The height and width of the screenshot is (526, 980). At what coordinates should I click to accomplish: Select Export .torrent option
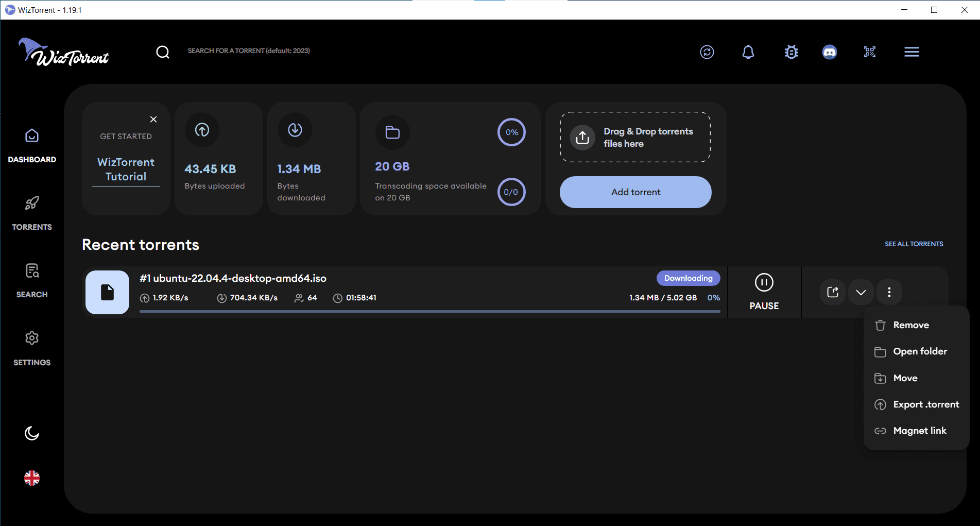pyautogui.click(x=917, y=404)
